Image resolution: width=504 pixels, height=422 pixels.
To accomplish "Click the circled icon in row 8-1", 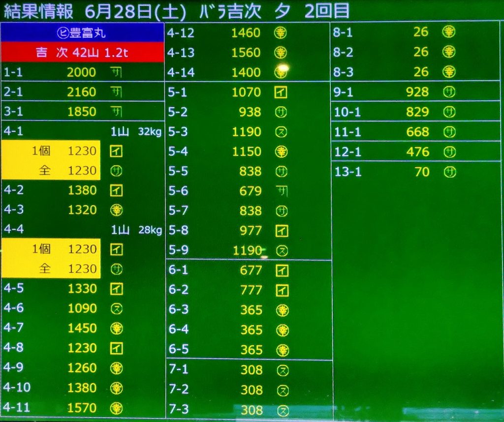I will (x=448, y=32).
